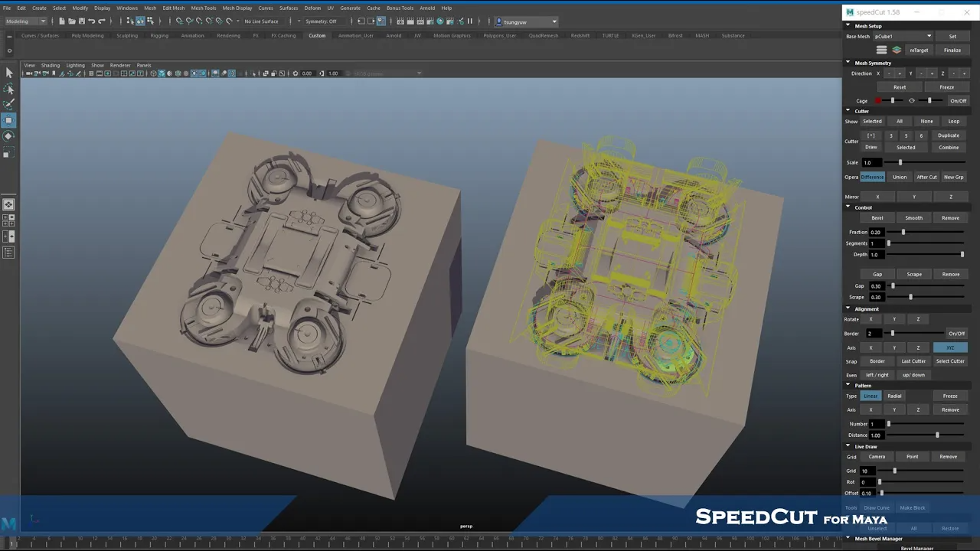Collapse the Live Draw section
The image size is (980, 551).
click(848, 446)
